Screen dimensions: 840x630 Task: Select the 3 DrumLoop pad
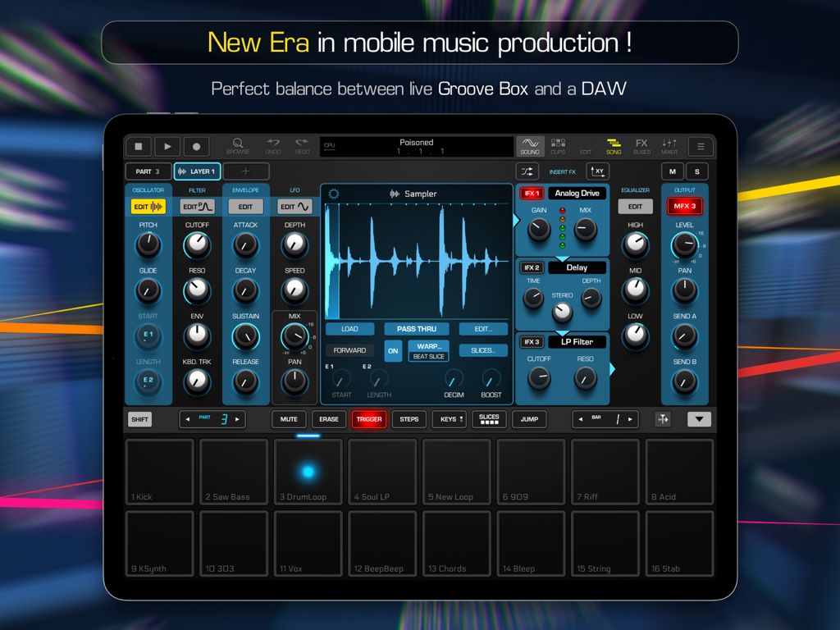click(x=308, y=471)
